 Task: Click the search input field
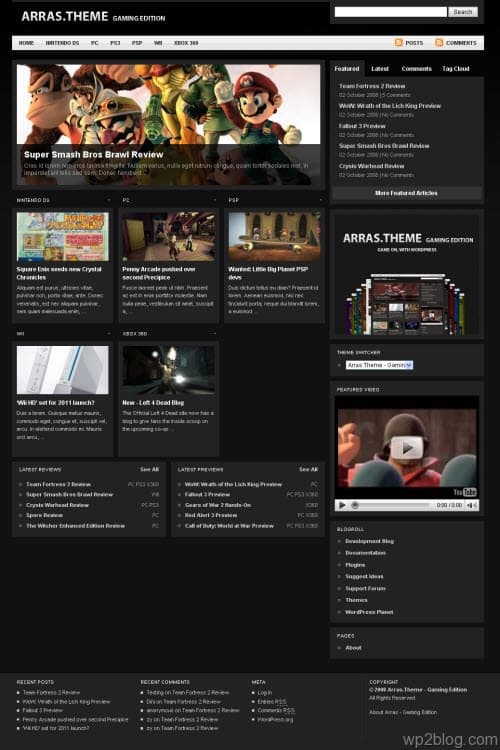pyautogui.click(x=390, y=12)
